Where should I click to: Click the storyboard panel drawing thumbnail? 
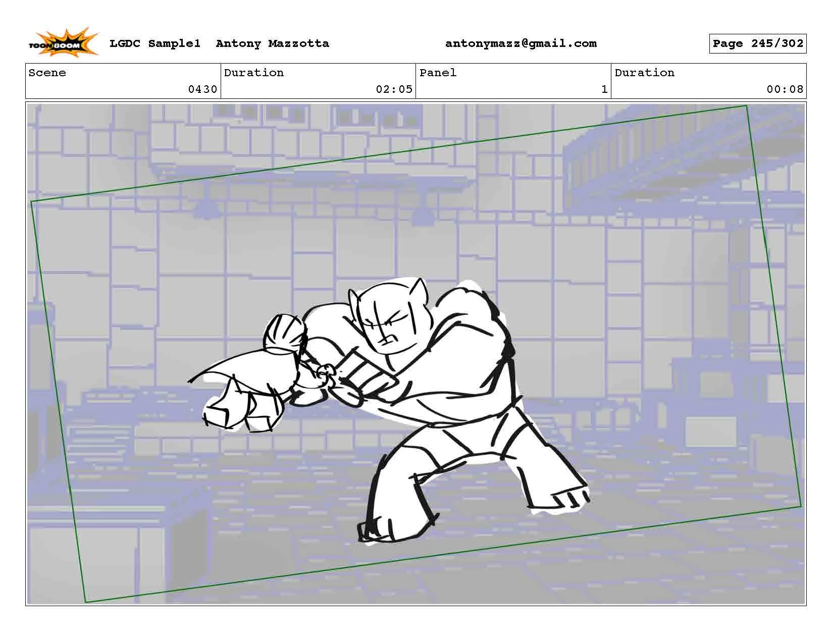[416, 354]
